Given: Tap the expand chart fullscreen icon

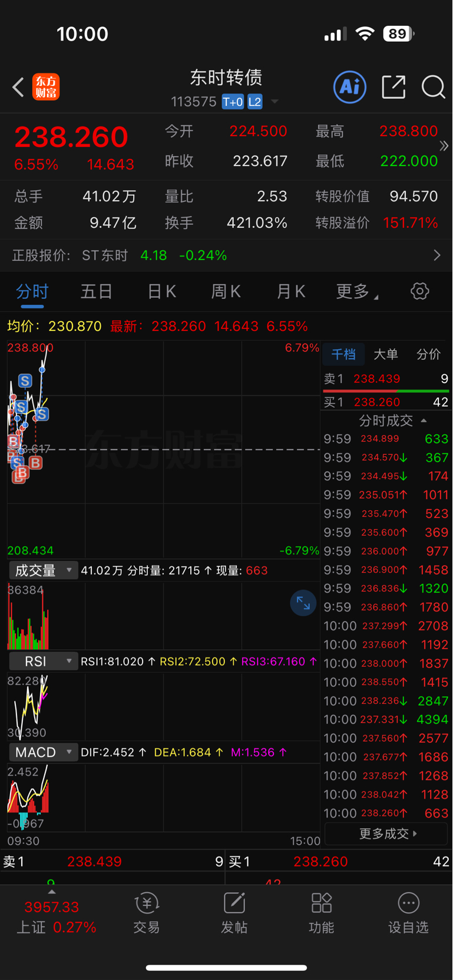Looking at the screenshot, I should (303, 603).
